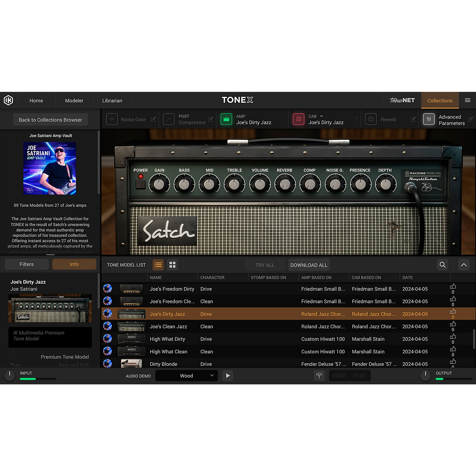Open Compressor edit icon

(211, 119)
